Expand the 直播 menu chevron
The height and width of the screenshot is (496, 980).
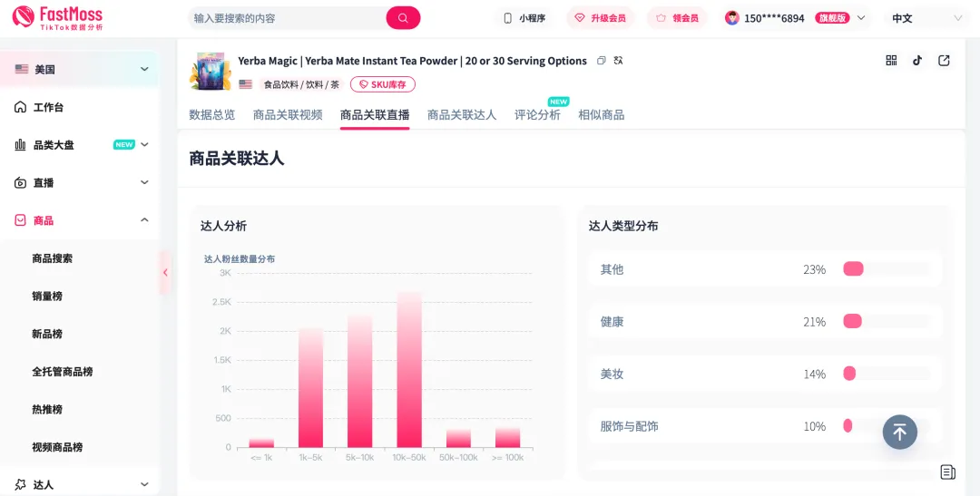144,182
